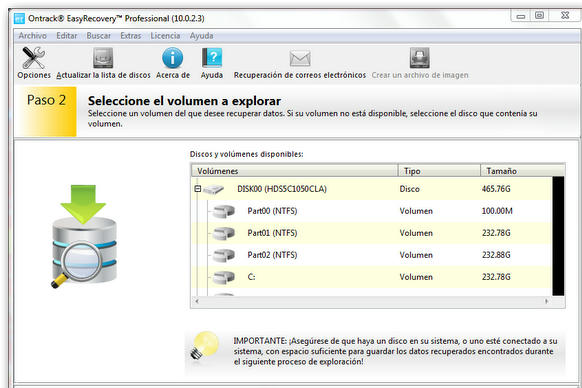582x388 pixels.
Task: Click the 100.00M size value
Action: click(x=497, y=211)
